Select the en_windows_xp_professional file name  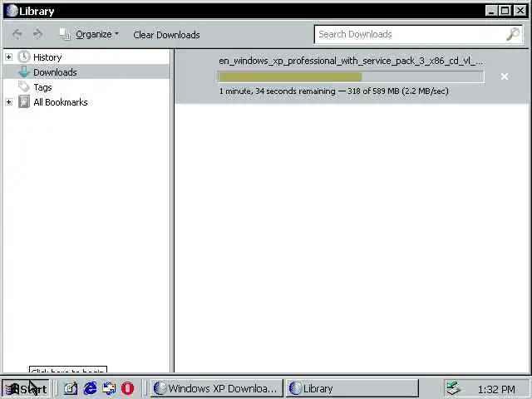click(x=352, y=61)
